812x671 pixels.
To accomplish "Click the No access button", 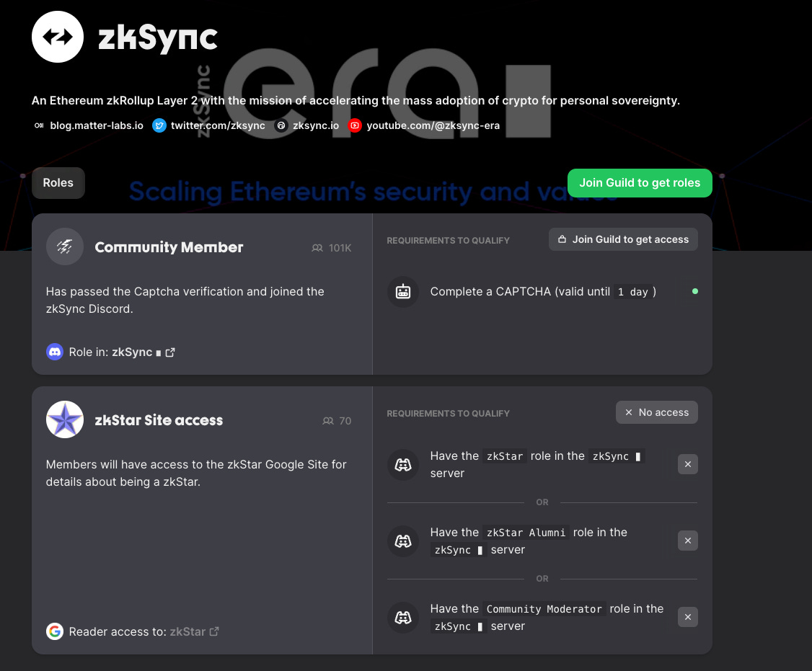I will pos(657,412).
